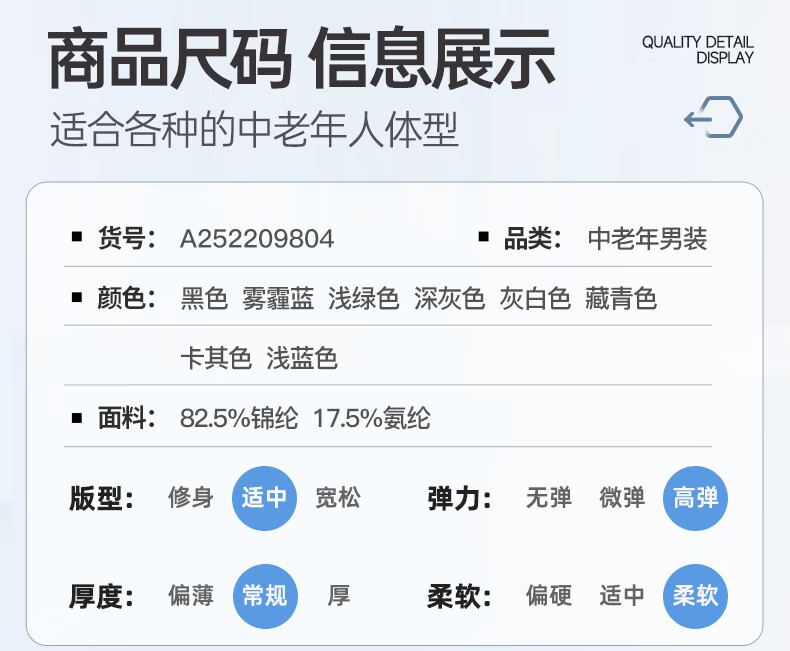Click the 货号 label
The image size is (790, 651).
(x=126, y=238)
